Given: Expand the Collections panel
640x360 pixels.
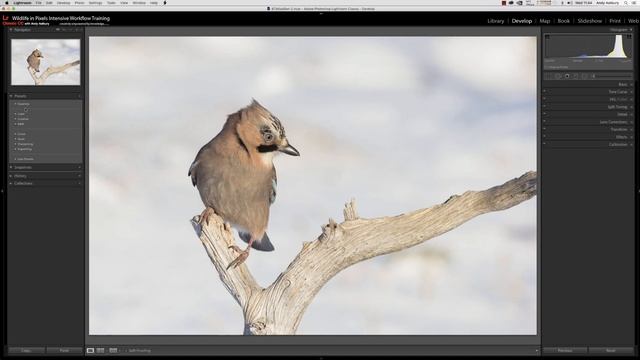Looking at the screenshot, I should (x=11, y=183).
